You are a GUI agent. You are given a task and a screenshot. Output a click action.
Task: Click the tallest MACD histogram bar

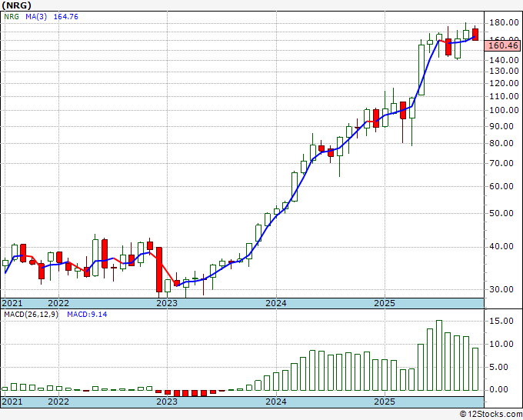[439, 355]
